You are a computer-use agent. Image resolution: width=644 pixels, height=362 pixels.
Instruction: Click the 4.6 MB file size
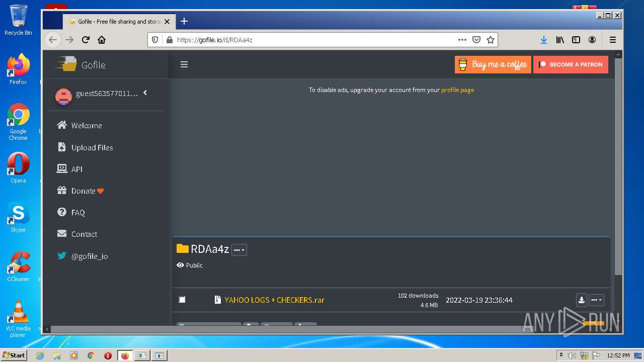[429, 305]
